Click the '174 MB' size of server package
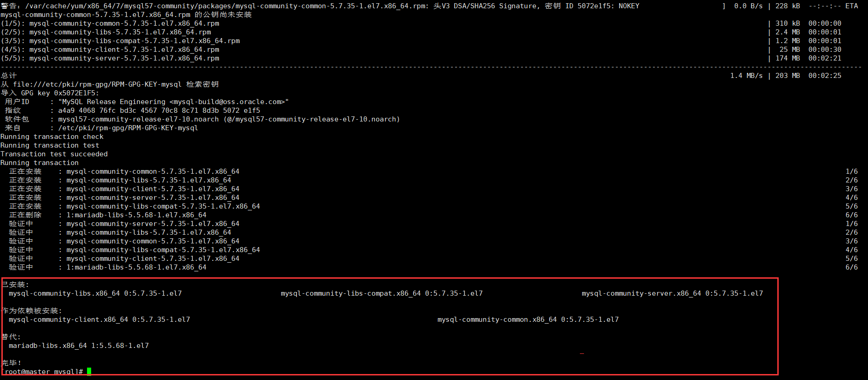 pos(788,58)
